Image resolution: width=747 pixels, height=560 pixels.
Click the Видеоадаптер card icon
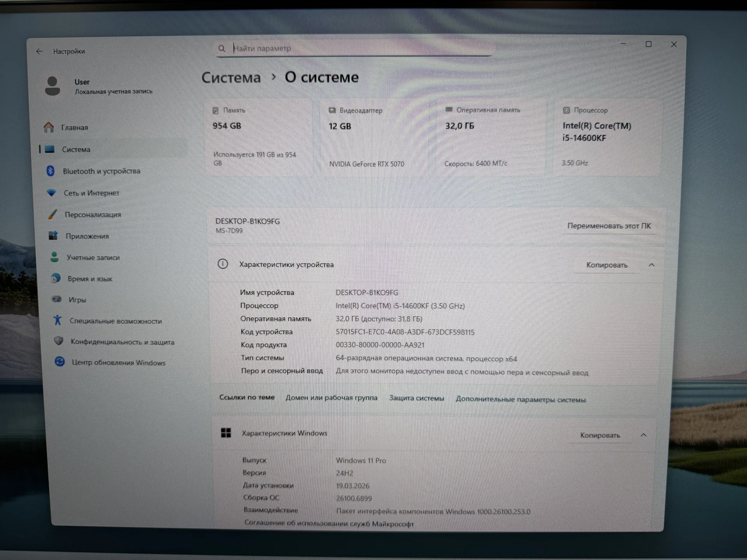click(x=332, y=110)
